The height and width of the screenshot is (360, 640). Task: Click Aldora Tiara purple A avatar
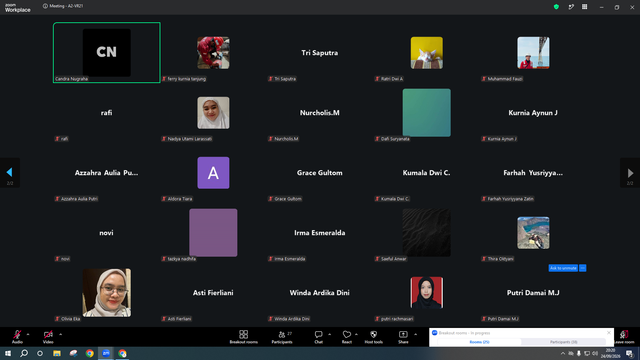pos(213,173)
